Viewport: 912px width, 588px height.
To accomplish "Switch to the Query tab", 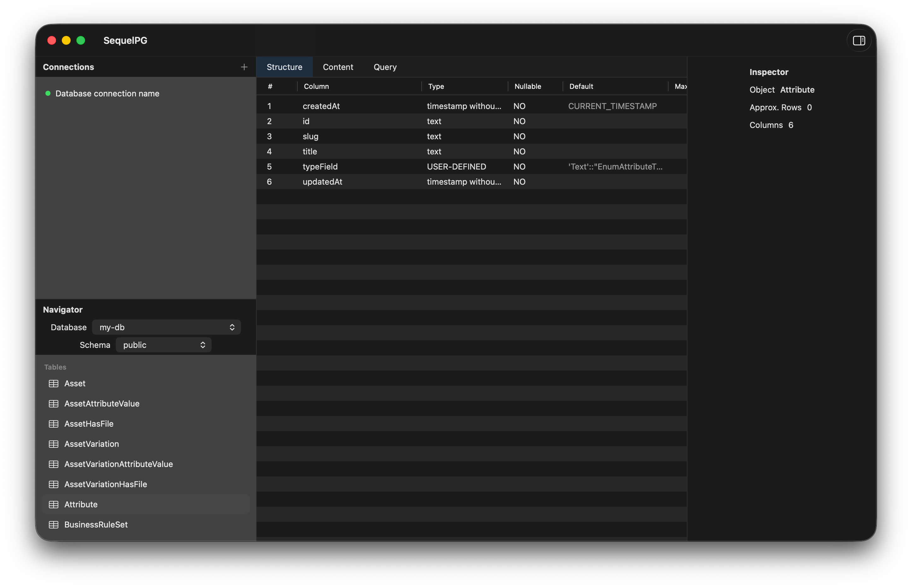I will point(385,67).
